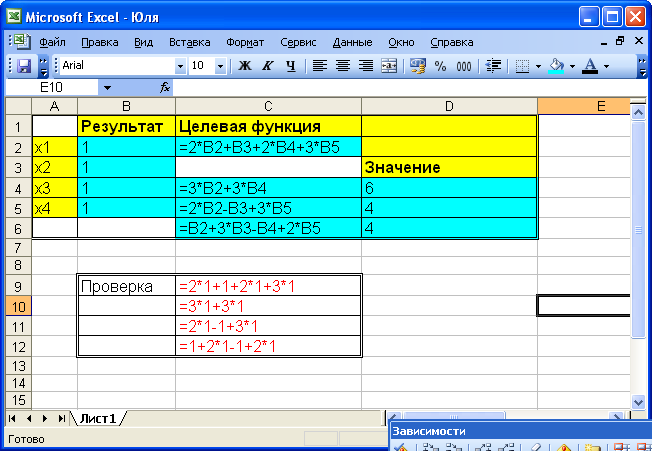Select row 7 header
The width and height of the screenshot is (652, 451).
(18, 248)
